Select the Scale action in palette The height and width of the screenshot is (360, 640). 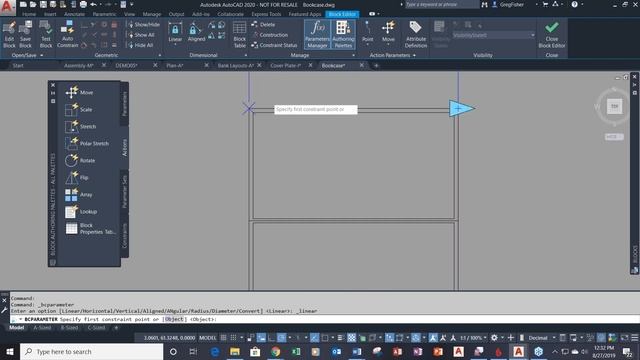coord(78,109)
